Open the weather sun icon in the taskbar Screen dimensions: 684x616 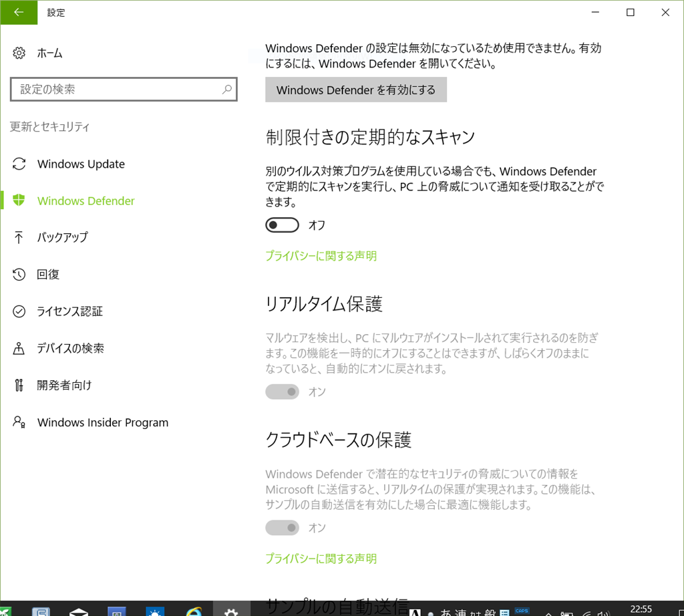point(155,611)
